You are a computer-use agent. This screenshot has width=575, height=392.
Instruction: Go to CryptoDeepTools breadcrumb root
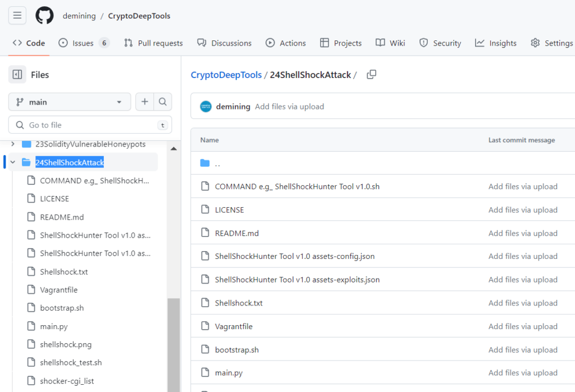226,75
